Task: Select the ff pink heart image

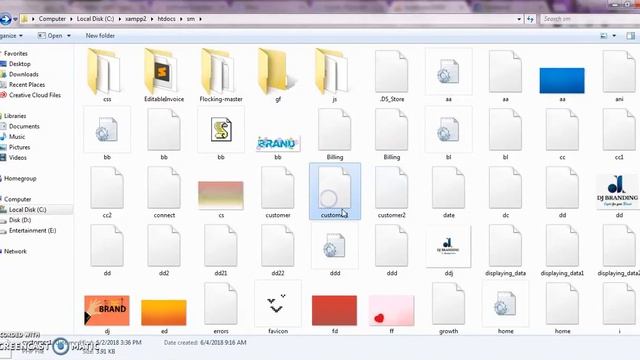Action: coord(391,311)
